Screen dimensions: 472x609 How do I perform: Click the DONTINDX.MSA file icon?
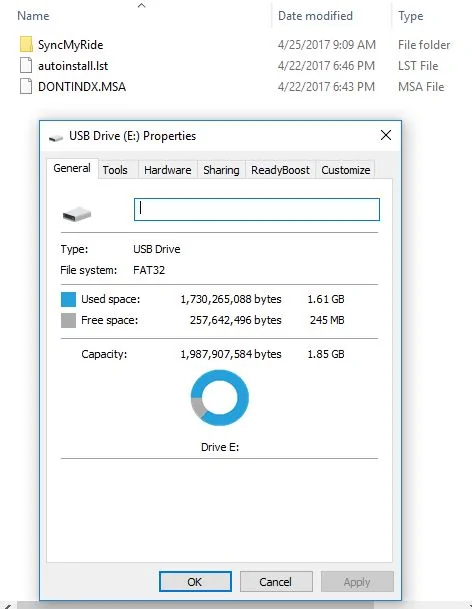[26, 87]
